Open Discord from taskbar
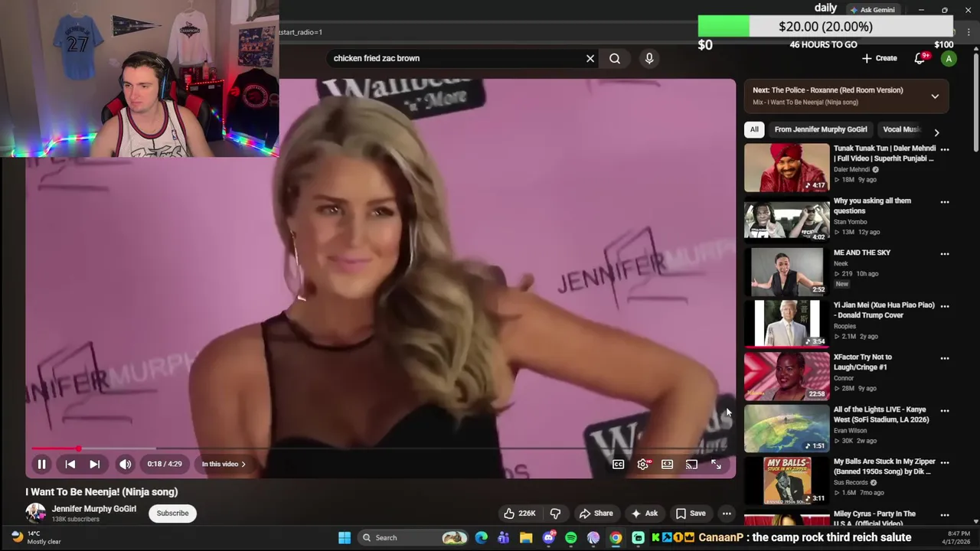980x551 pixels. pos(548,538)
